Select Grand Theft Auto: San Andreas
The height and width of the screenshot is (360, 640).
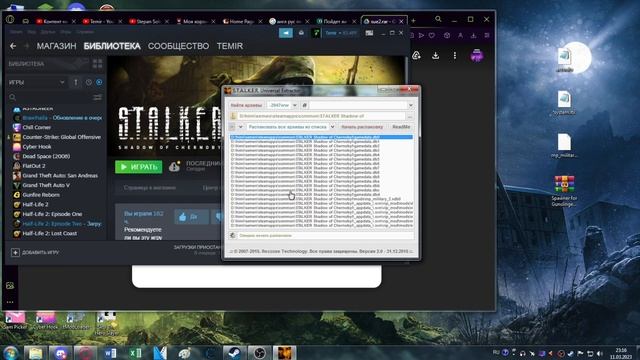(57, 176)
